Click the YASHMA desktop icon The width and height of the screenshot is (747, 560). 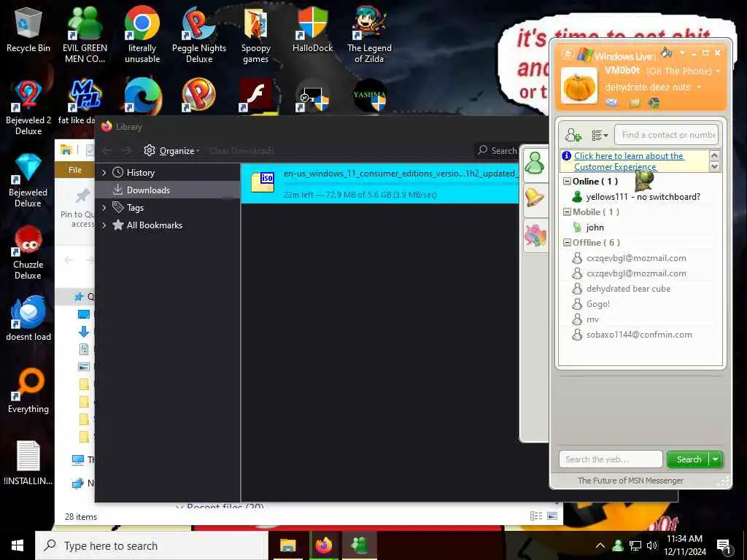click(x=369, y=95)
